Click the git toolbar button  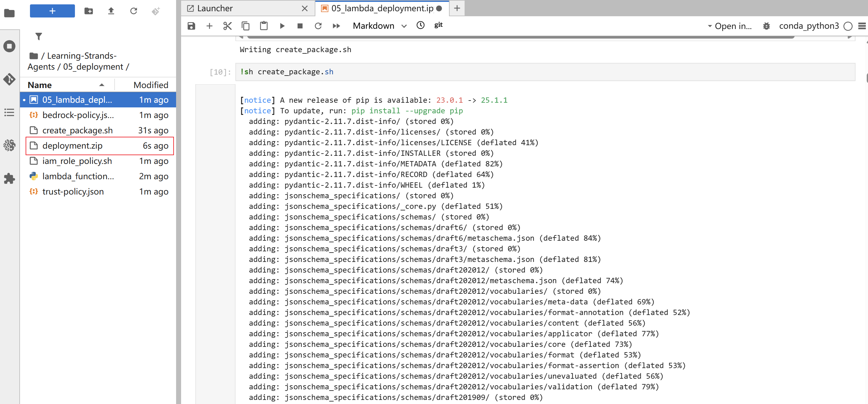click(438, 25)
